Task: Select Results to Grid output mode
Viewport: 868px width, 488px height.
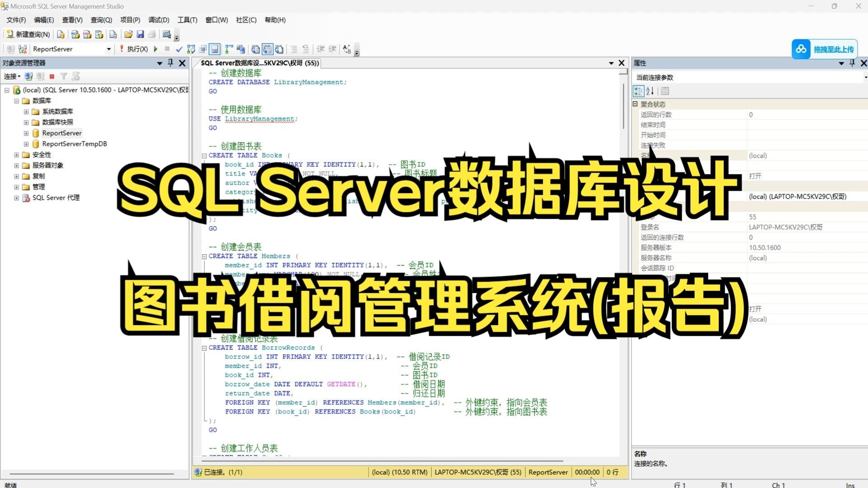Action: (x=267, y=49)
